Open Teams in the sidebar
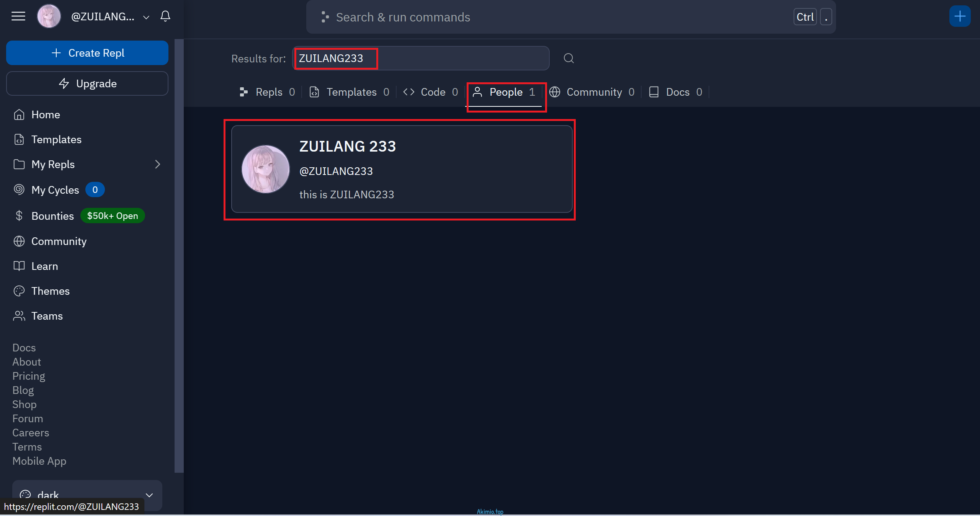This screenshot has height=516, width=980. click(47, 316)
